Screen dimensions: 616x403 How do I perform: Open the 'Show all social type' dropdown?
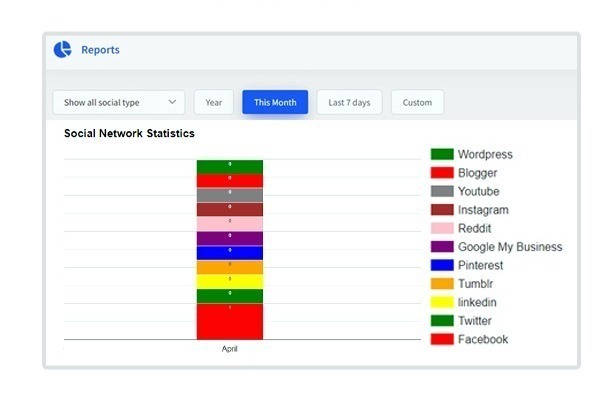(118, 102)
